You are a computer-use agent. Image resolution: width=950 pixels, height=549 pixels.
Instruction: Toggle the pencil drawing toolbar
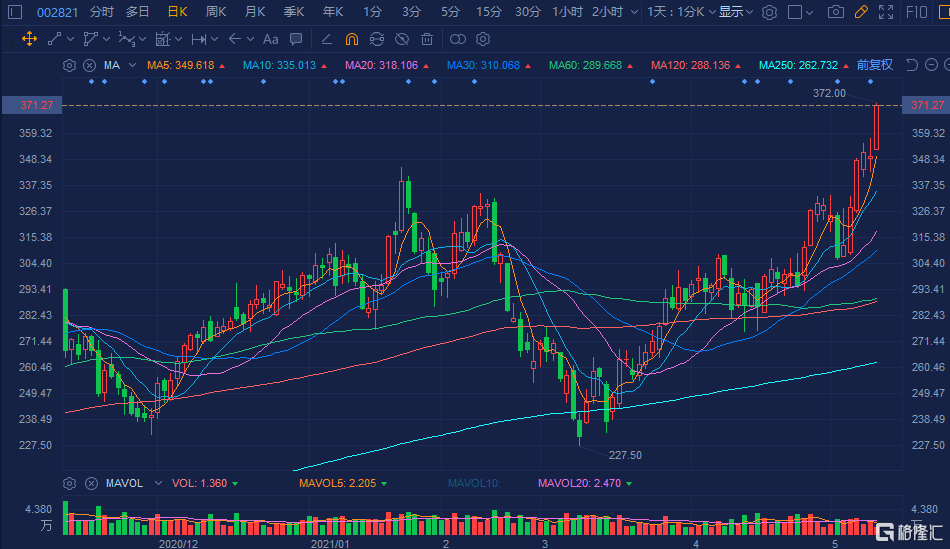point(860,12)
